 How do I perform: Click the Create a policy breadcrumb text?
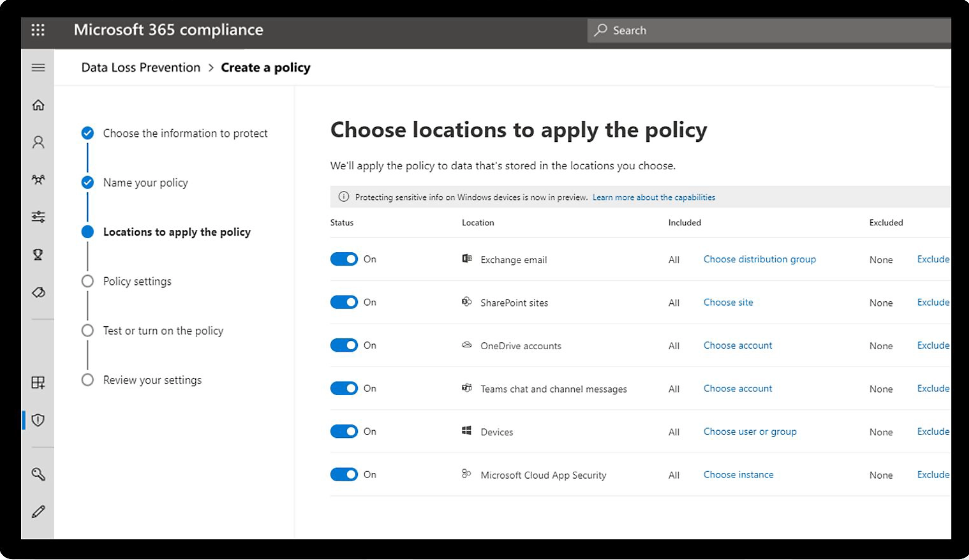pyautogui.click(x=266, y=67)
